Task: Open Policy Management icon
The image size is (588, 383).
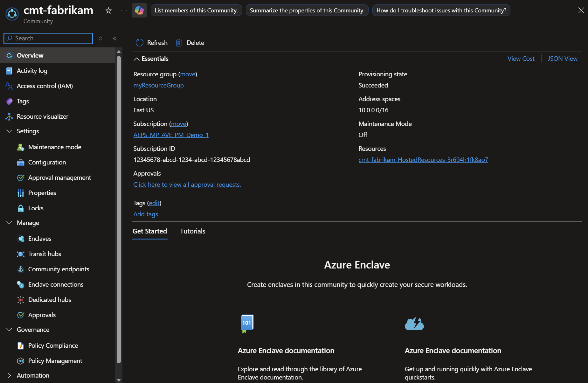Action: tap(21, 361)
